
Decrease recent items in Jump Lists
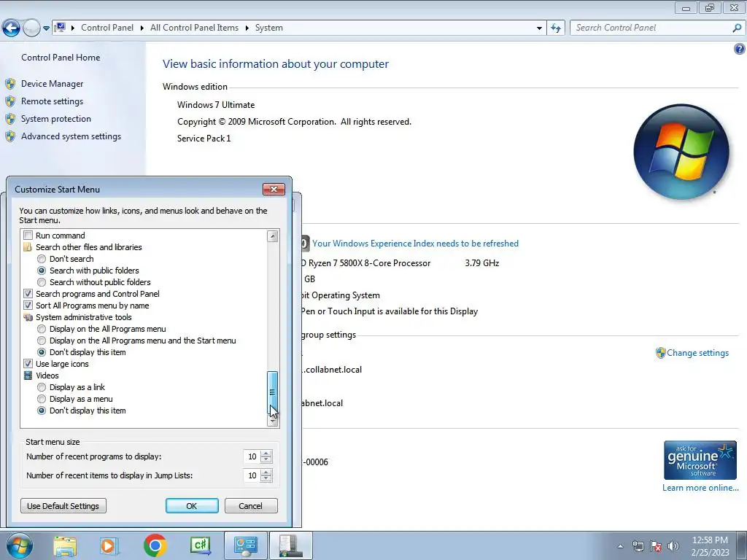(x=266, y=479)
